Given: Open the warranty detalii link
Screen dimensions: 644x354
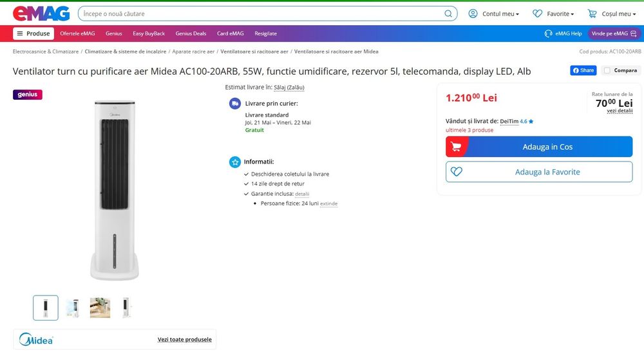Looking at the screenshot, I should [x=302, y=194].
